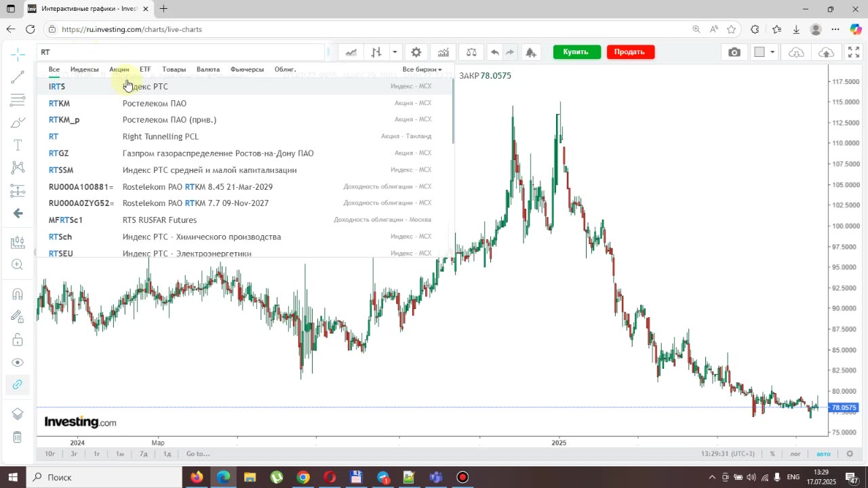The width and height of the screenshot is (868, 488).
Task: Click the RT symbol search field
Action: click(x=181, y=52)
